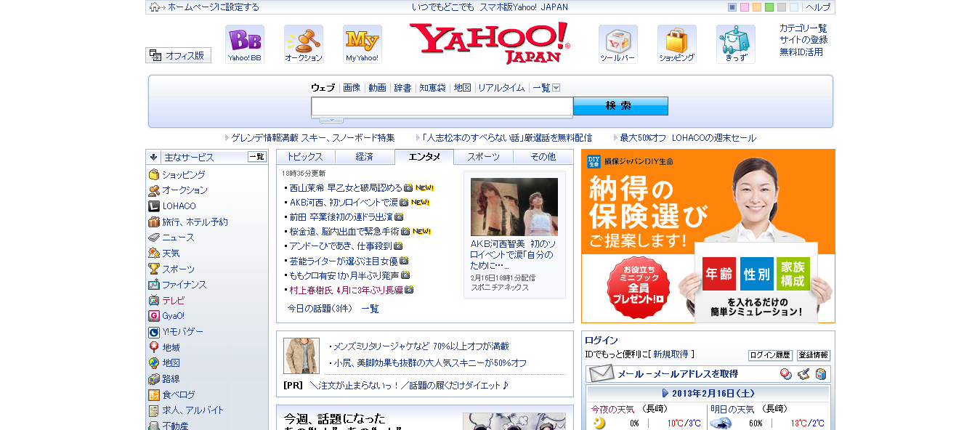Open the ツールバー icon
This screenshot has height=430, width=980.
(618, 44)
